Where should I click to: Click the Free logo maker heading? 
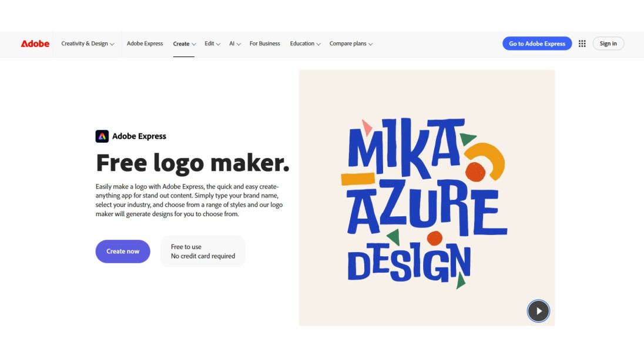(x=193, y=163)
